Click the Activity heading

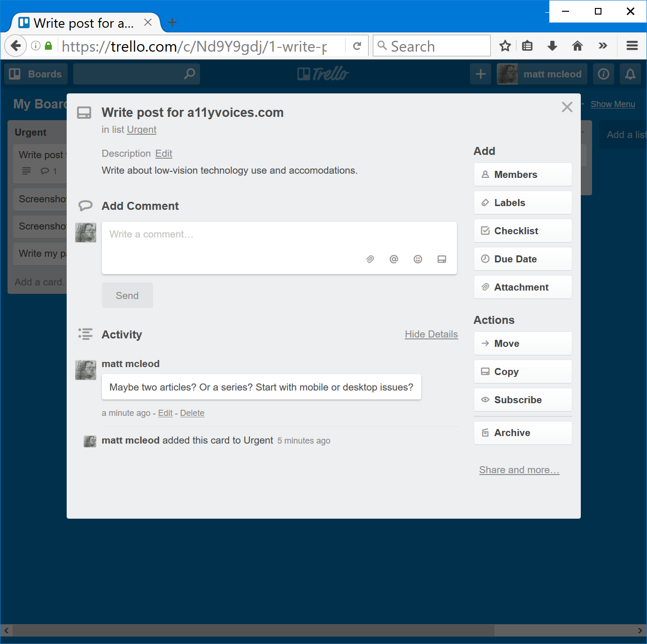122,335
